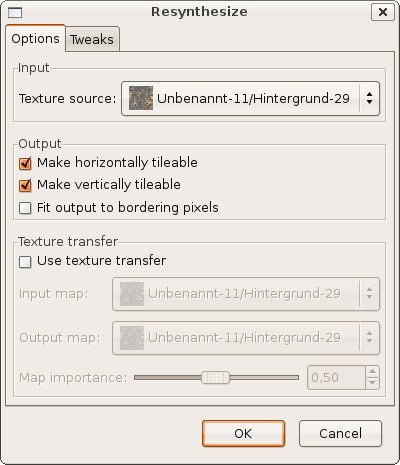The height and width of the screenshot is (465, 400).
Task: Select the Options tab
Action: pos(35,38)
